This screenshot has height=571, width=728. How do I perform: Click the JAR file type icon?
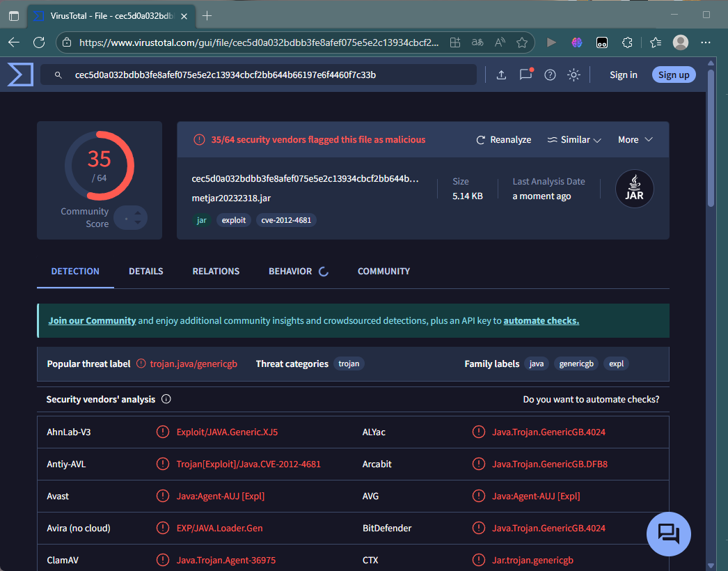coord(634,188)
